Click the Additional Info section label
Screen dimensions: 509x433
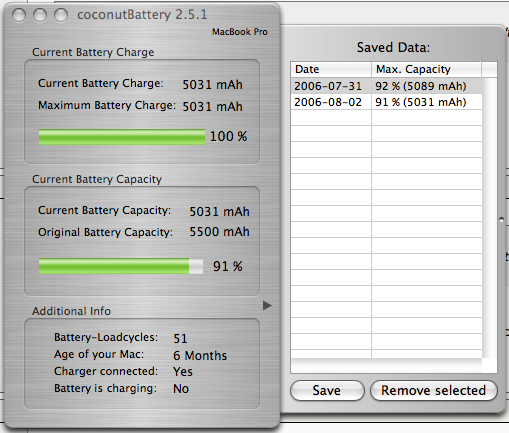(x=71, y=311)
